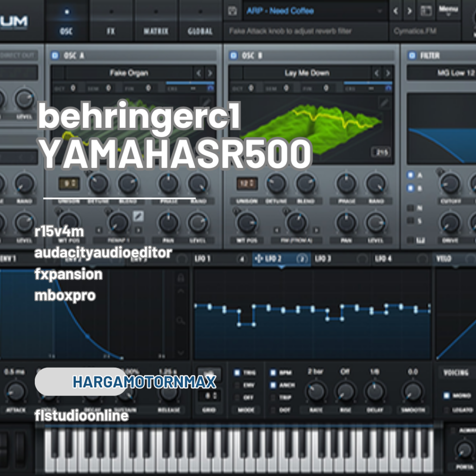Click previous warp mode arrow in OSC A
The image size is (476, 476).
point(99,230)
